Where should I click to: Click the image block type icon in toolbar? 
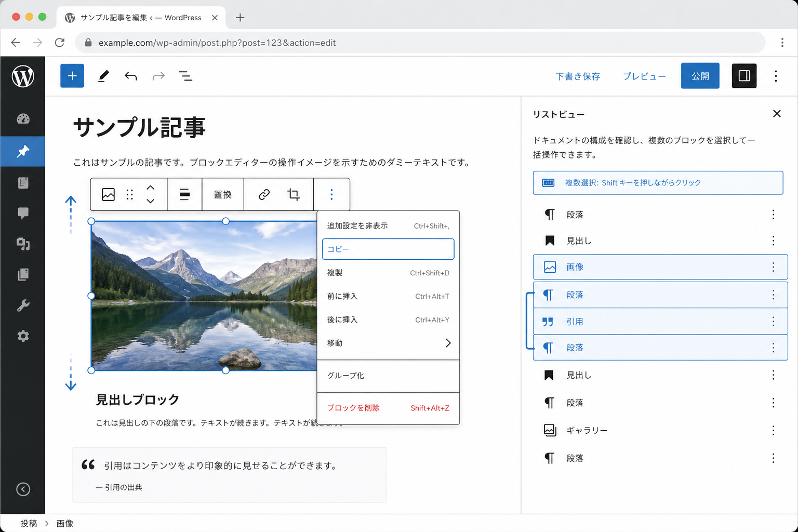coord(108,194)
